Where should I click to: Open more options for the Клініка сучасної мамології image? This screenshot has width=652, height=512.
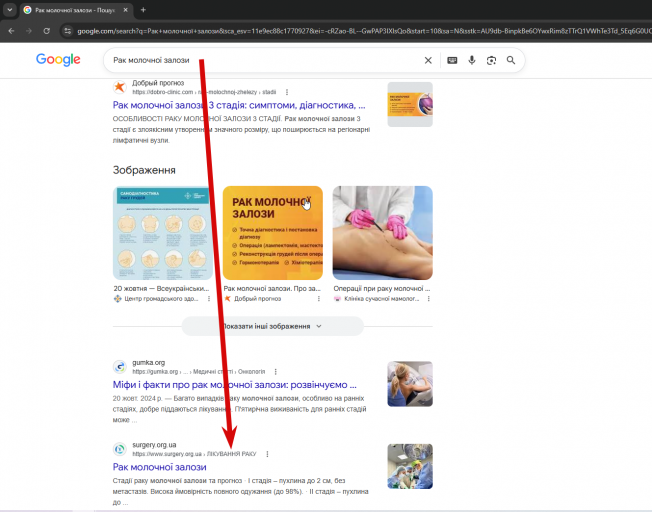click(x=428, y=299)
